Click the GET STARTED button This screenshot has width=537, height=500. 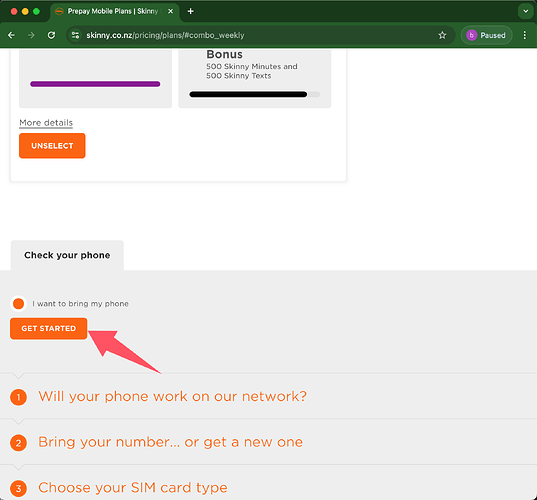pyautogui.click(x=49, y=329)
